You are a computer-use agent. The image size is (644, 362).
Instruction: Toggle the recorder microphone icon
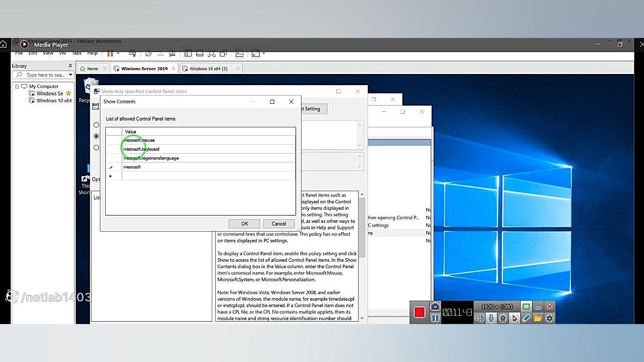pyautogui.click(x=491, y=318)
